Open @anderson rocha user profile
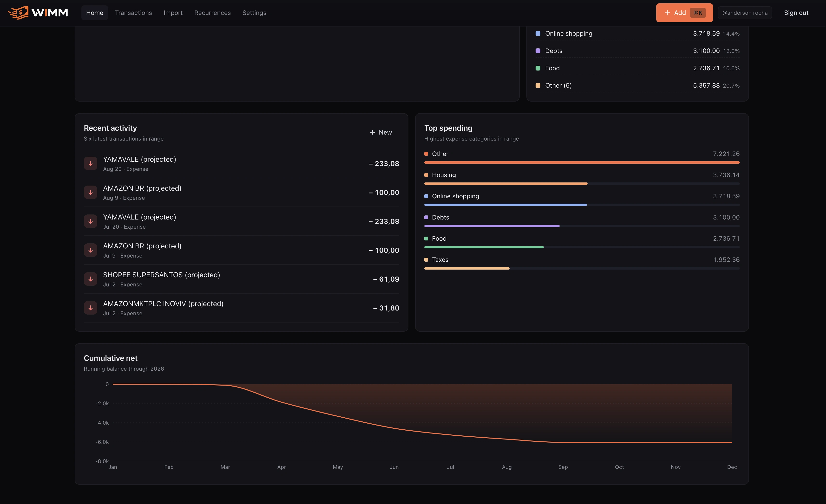The height and width of the screenshot is (504, 826). 745,13
